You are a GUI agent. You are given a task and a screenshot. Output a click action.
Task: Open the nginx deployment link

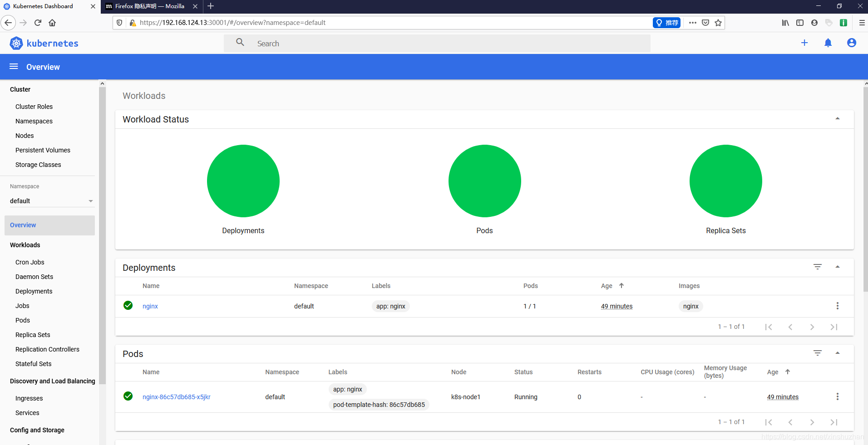(150, 306)
